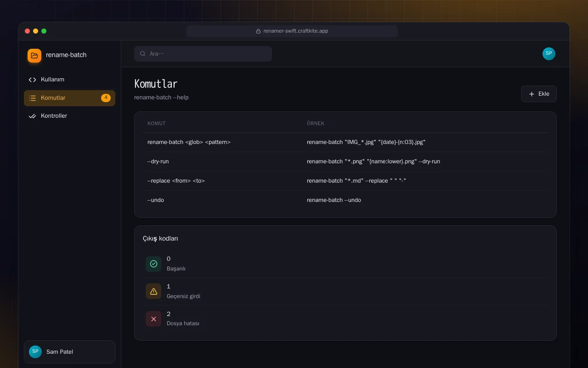
Task: Click Sam Patel's avatar in the sidebar
Action: coord(35,352)
